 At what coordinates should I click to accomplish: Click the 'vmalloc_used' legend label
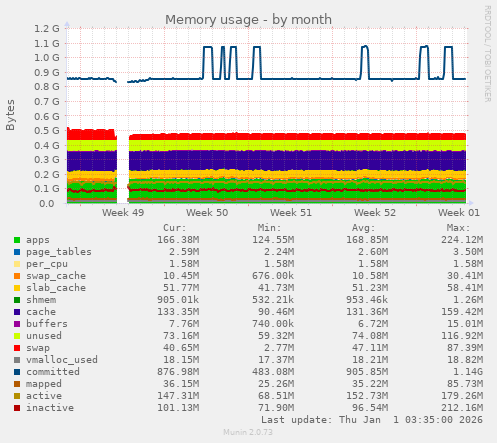coord(62,360)
